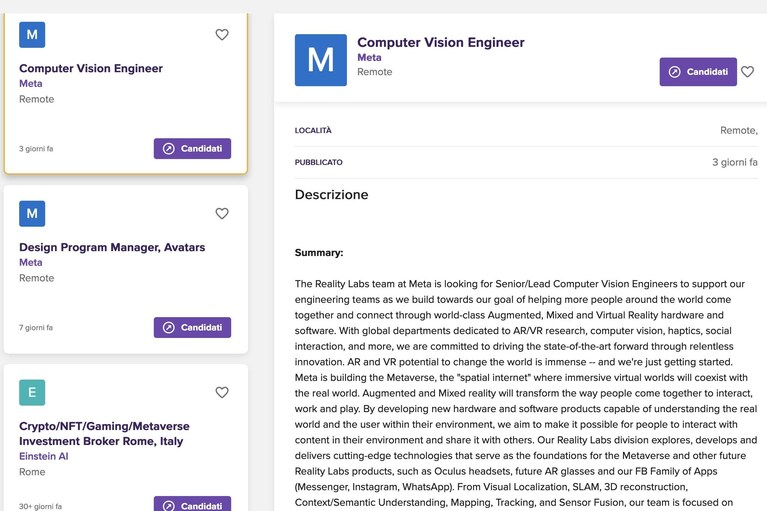Screen dimensions: 767x511
Task: Click Remote location on Computer Vision Engineer card
Action: [x=37, y=99]
